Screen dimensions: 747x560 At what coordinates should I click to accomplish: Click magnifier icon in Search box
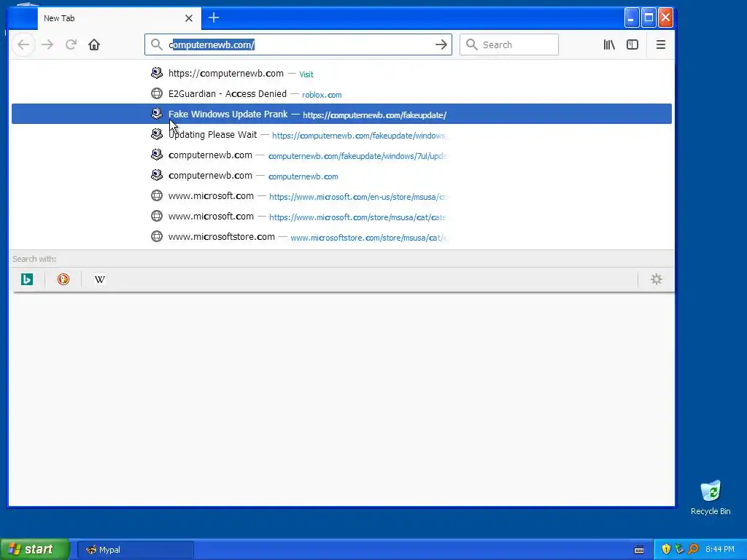[472, 44]
